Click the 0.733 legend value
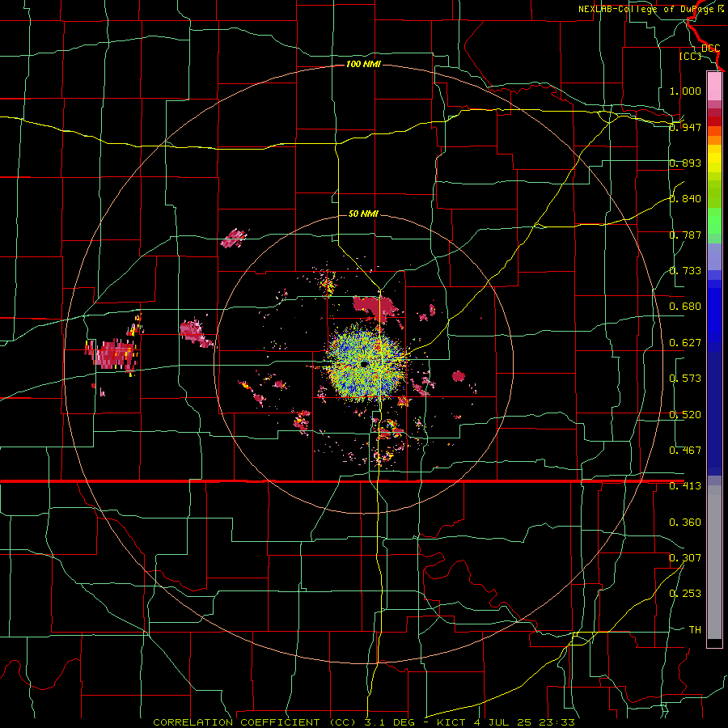The image size is (728, 728). tap(685, 271)
